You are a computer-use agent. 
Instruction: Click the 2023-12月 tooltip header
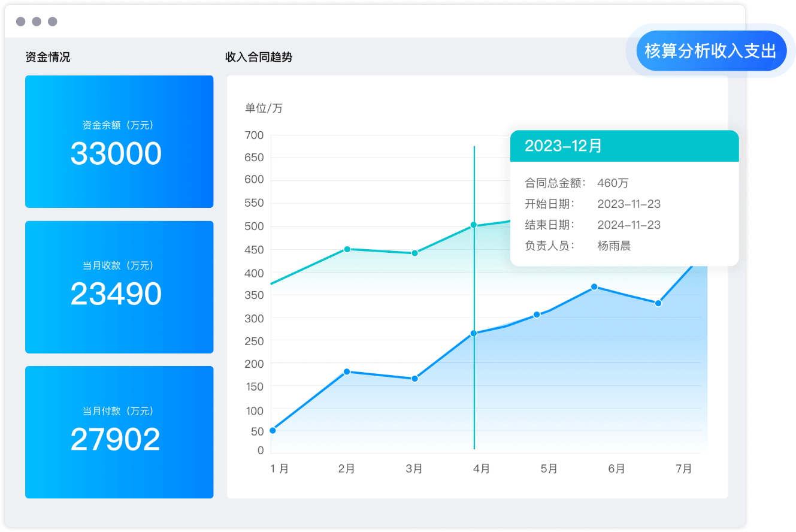(624, 146)
